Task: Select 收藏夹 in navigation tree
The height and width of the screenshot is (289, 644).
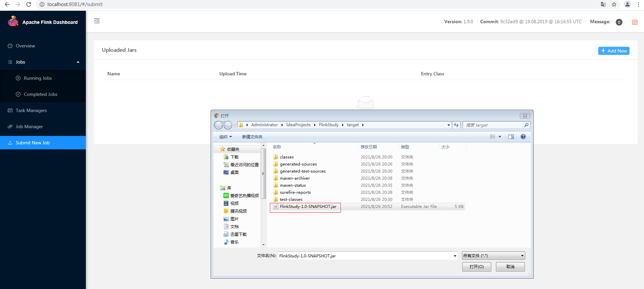Action: click(233, 149)
